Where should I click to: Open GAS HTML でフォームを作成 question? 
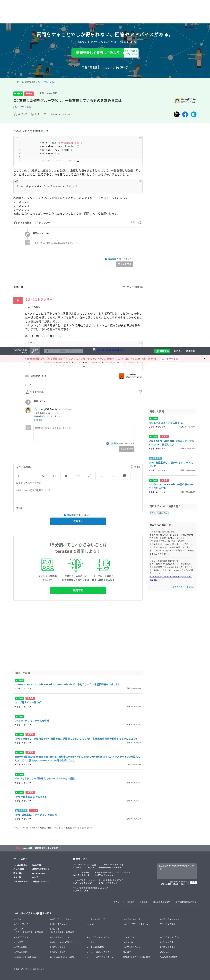[x=32, y=720]
